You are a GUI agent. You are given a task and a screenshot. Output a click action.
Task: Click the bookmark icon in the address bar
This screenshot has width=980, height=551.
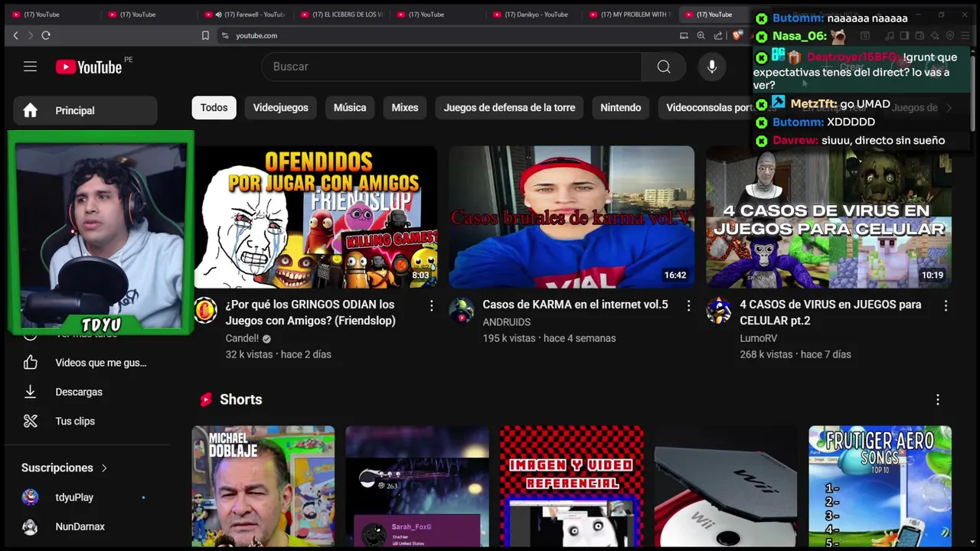[205, 35]
